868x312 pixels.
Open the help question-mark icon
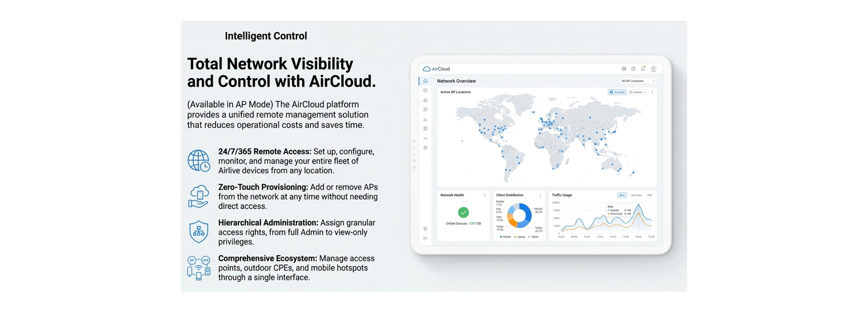[x=633, y=69]
